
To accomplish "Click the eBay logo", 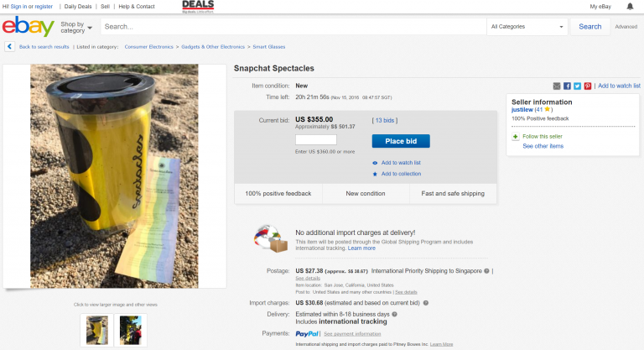I will pyautogui.click(x=29, y=27).
